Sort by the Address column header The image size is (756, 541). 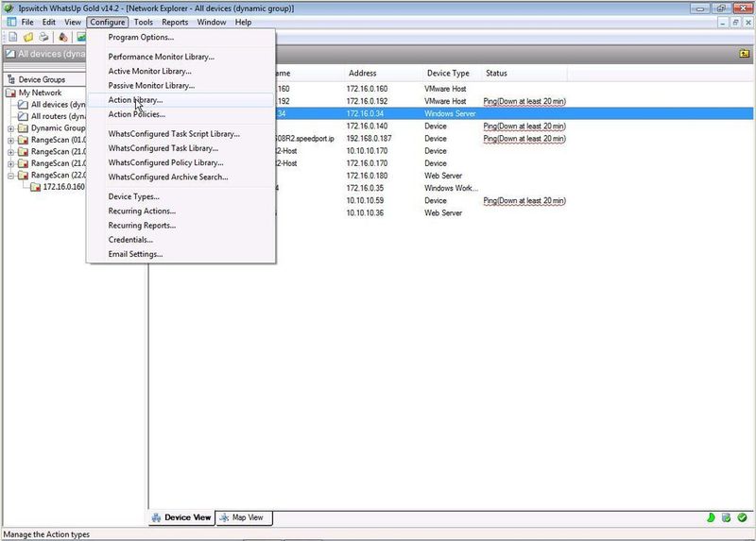click(383, 74)
